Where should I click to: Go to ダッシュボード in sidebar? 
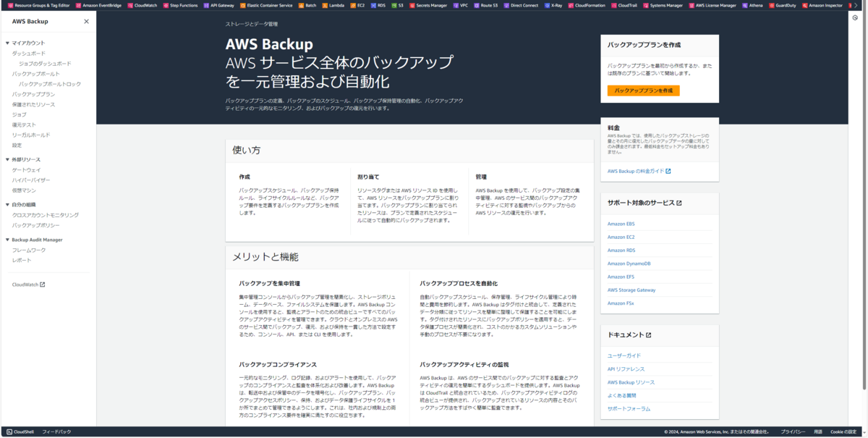click(x=29, y=54)
